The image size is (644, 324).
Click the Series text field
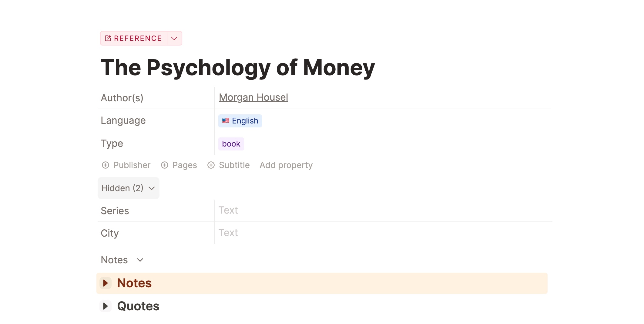383,211
